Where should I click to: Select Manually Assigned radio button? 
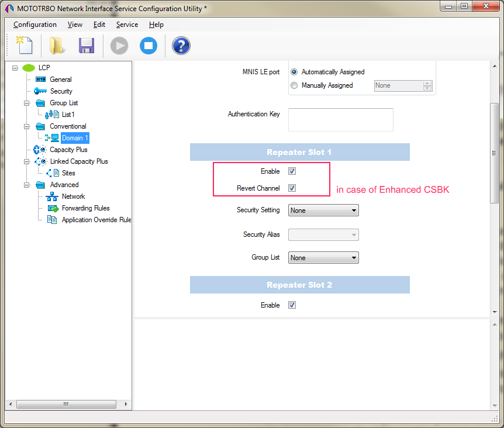point(294,85)
